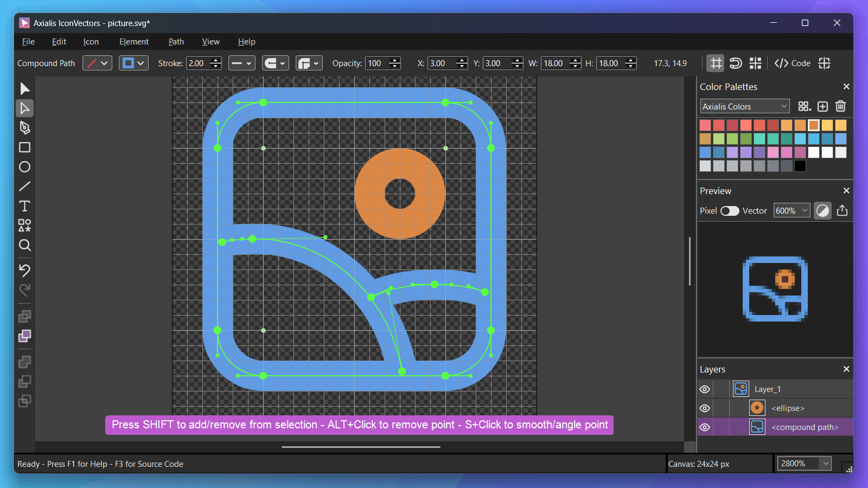
Task: Undo the last action
Action: click(x=24, y=270)
